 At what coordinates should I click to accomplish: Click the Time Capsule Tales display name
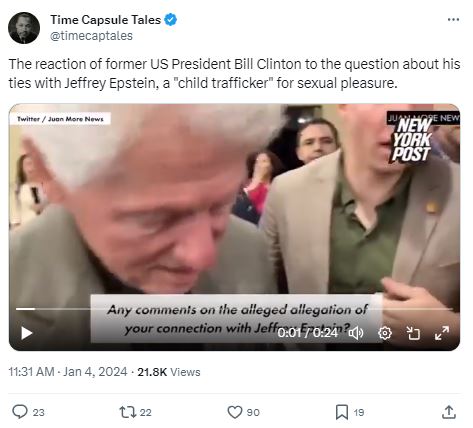coord(106,20)
